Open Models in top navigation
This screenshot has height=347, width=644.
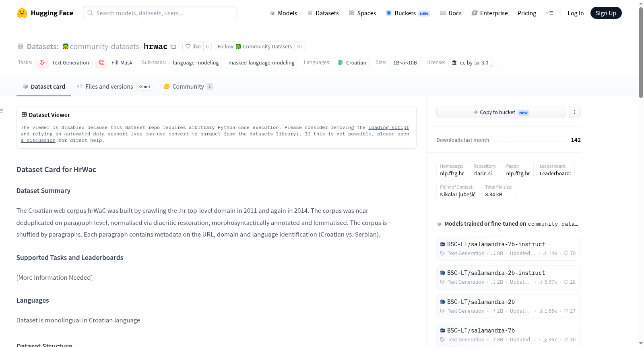(x=283, y=13)
